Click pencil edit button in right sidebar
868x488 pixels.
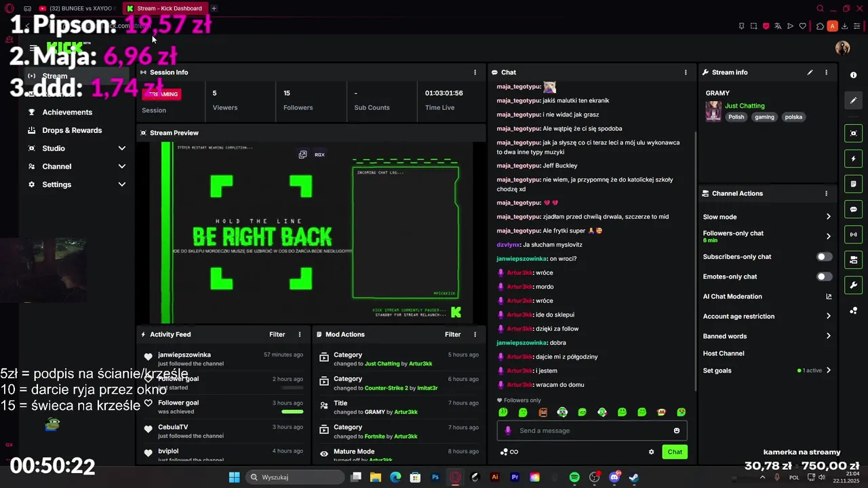[x=854, y=100]
